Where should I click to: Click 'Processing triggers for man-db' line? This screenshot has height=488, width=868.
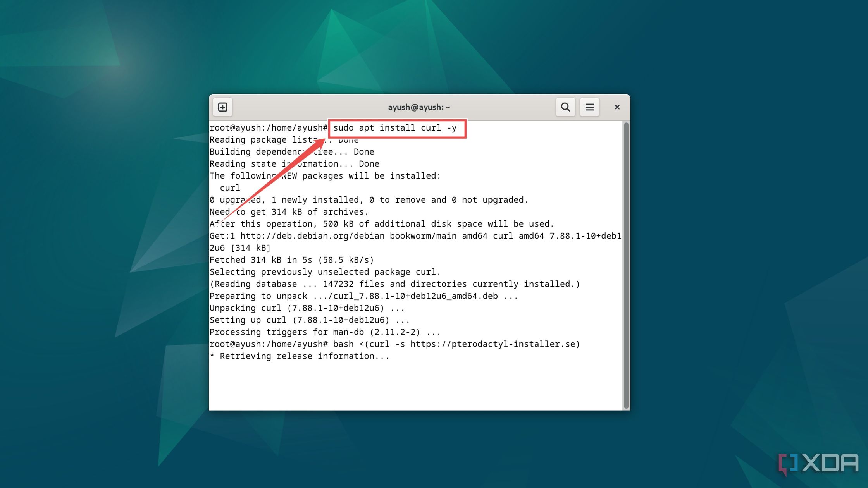click(x=325, y=332)
